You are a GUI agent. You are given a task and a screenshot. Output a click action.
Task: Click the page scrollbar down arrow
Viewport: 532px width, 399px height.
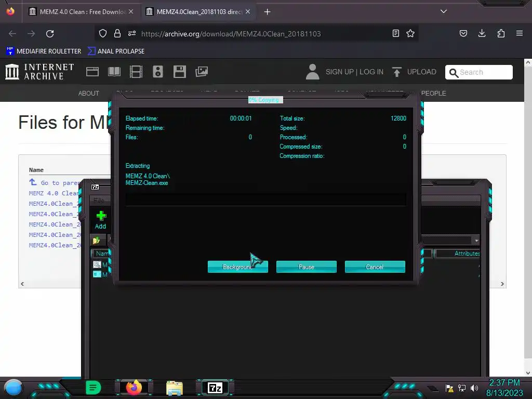(528, 373)
